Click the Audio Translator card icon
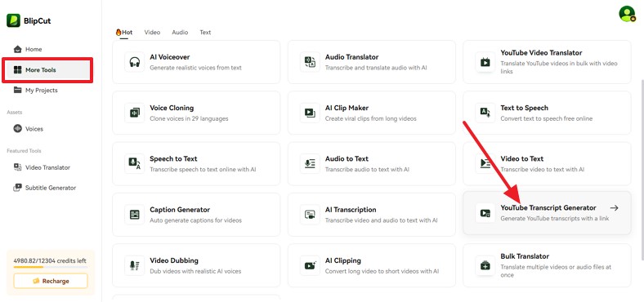644x302 pixels. [310, 62]
